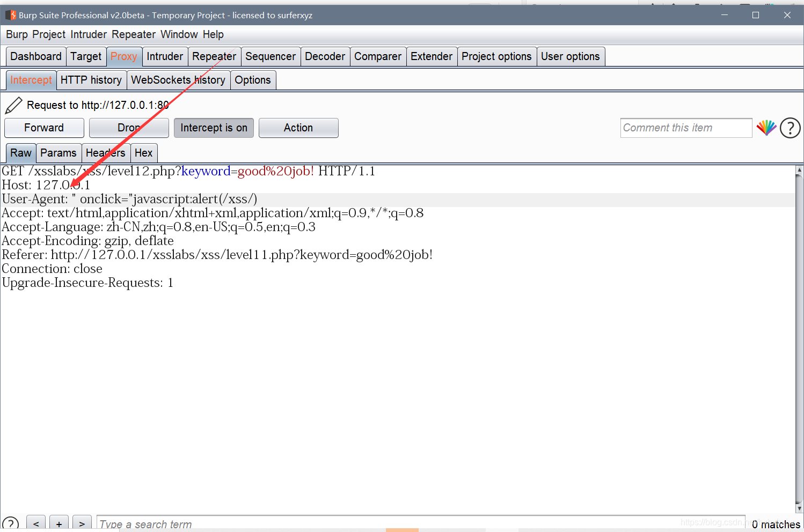
Task: Switch to the Intruder tool tab
Action: 165,56
